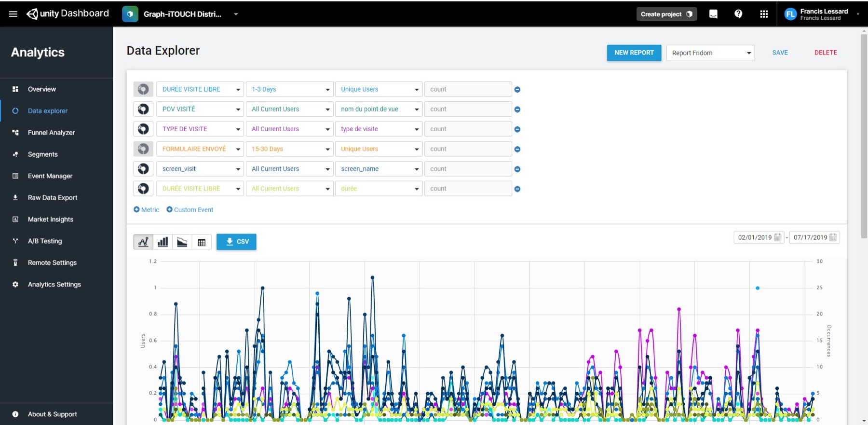Switch to area chart view icon
The image size is (868, 425).
point(182,242)
